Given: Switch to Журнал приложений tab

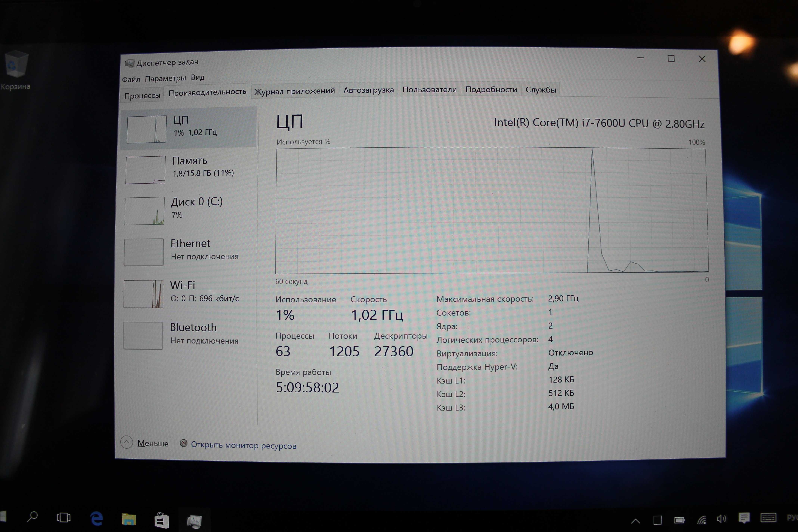Looking at the screenshot, I should [295, 91].
